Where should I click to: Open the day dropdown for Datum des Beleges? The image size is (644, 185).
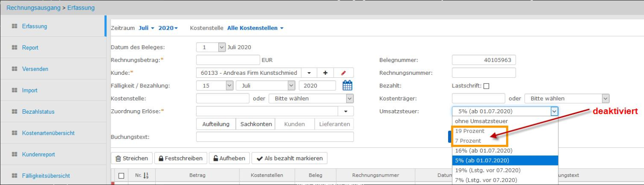click(211, 47)
